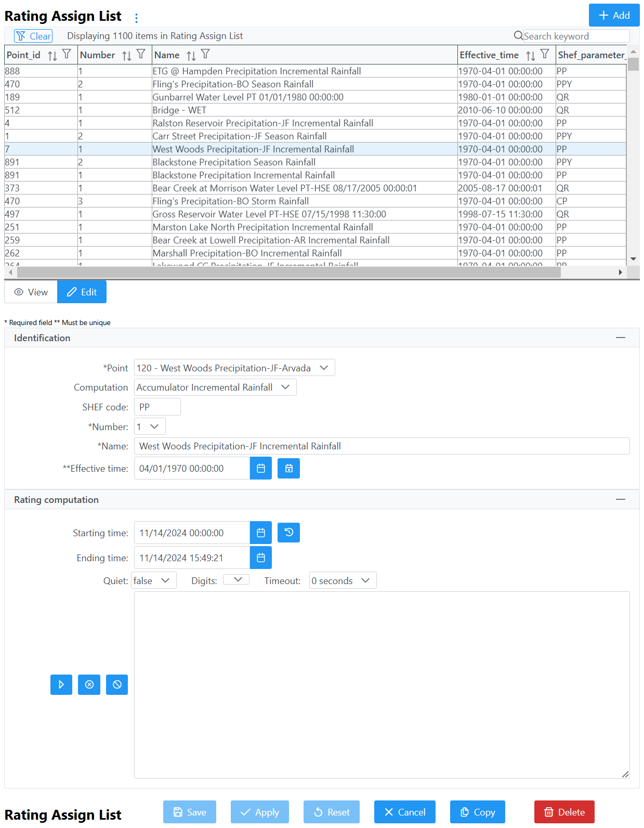The image size is (644, 828).
Task: Click the Effective time input field
Action: [x=192, y=468]
